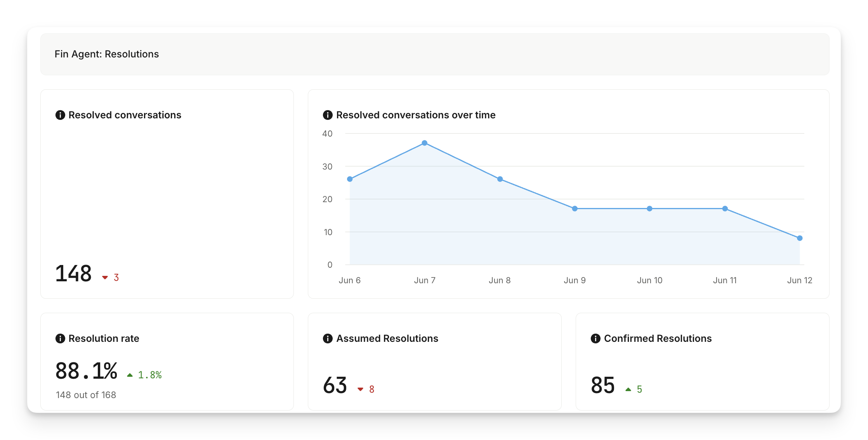Click green up arrow beside 85
The image size is (868, 440).
tap(628, 389)
